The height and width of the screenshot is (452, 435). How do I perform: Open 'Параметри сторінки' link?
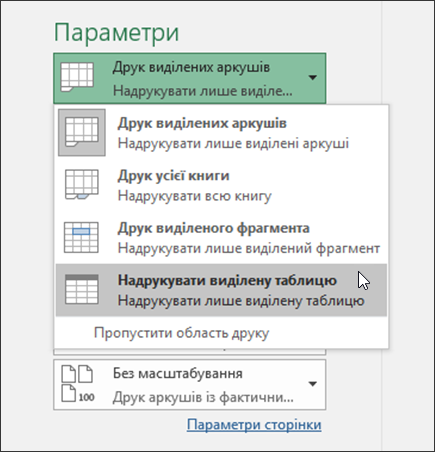click(254, 425)
